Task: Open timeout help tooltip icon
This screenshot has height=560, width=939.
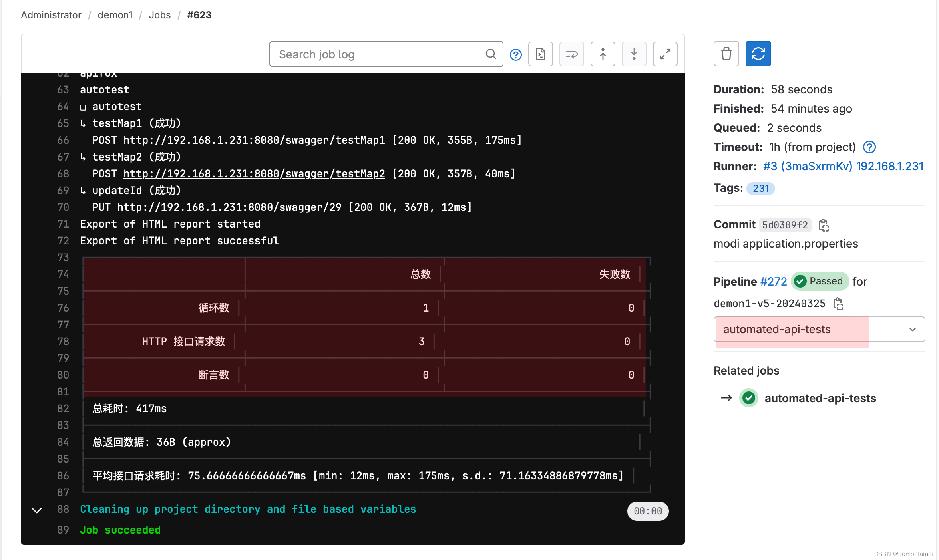Action: point(869,147)
